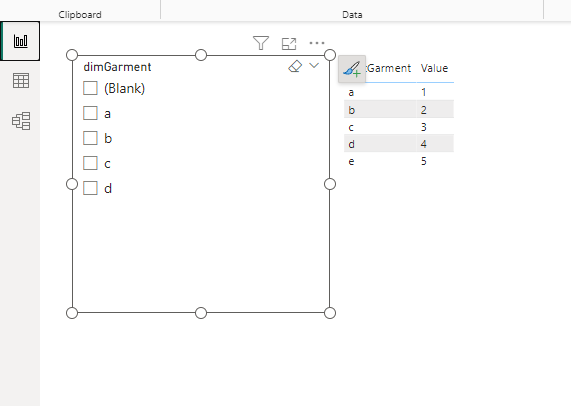Clear selections with eraser icon
The height and width of the screenshot is (406, 571).
[x=295, y=66]
